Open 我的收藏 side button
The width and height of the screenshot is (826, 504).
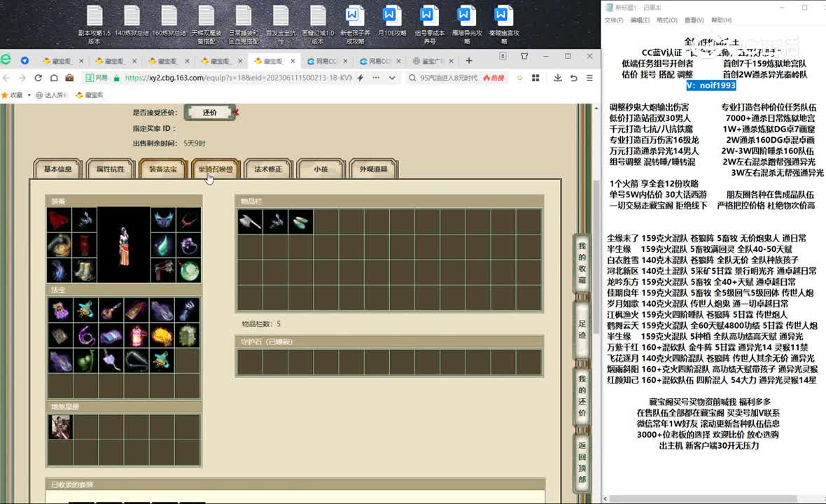click(582, 262)
